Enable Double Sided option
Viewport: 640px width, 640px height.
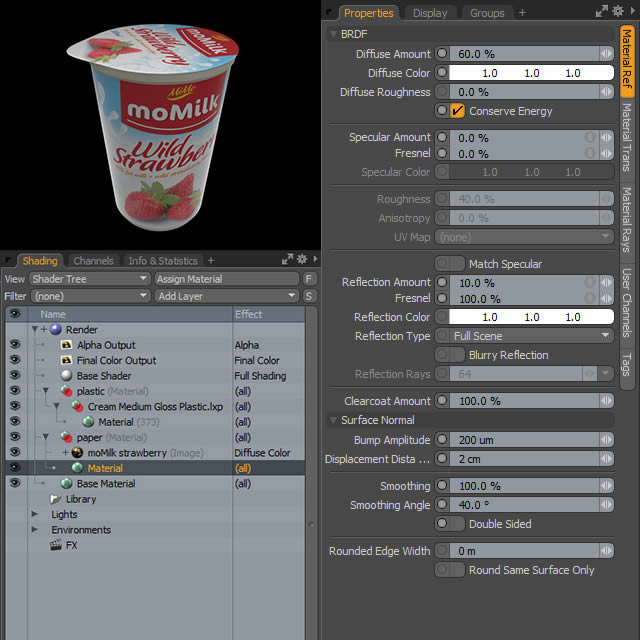[x=449, y=523]
